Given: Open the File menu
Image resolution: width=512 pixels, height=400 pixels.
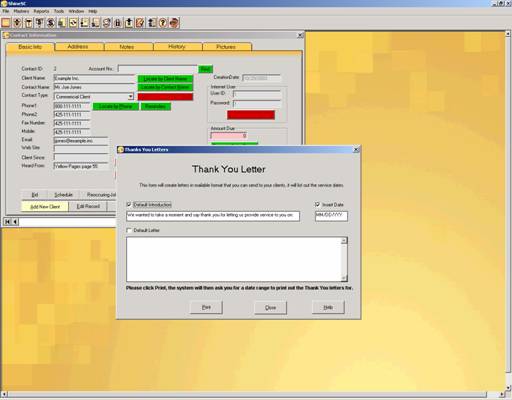Looking at the screenshot, I should (6, 11).
